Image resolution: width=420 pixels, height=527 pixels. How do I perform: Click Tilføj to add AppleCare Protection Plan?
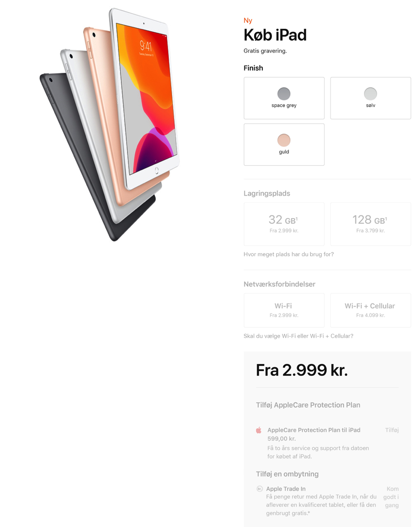392,430
